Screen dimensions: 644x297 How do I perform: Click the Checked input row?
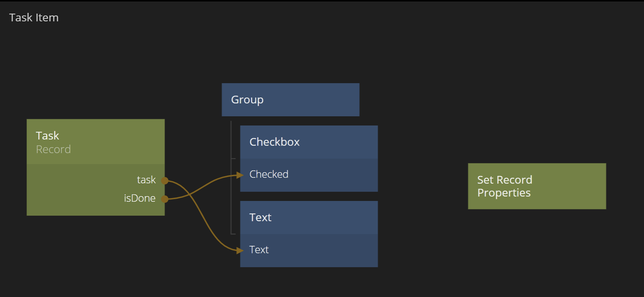(309, 174)
